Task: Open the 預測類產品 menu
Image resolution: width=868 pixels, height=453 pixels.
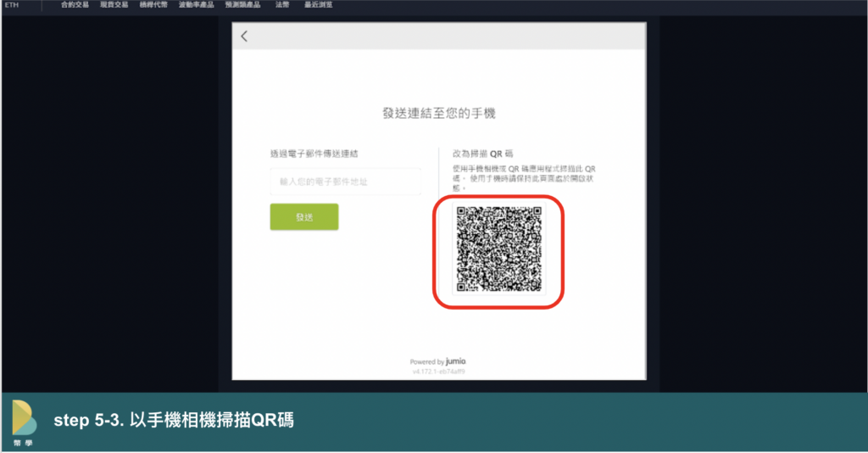Action: (x=242, y=5)
